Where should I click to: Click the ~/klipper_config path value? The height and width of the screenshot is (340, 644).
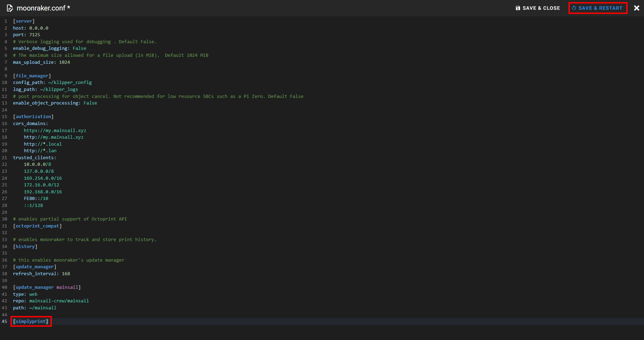click(70, 83)
